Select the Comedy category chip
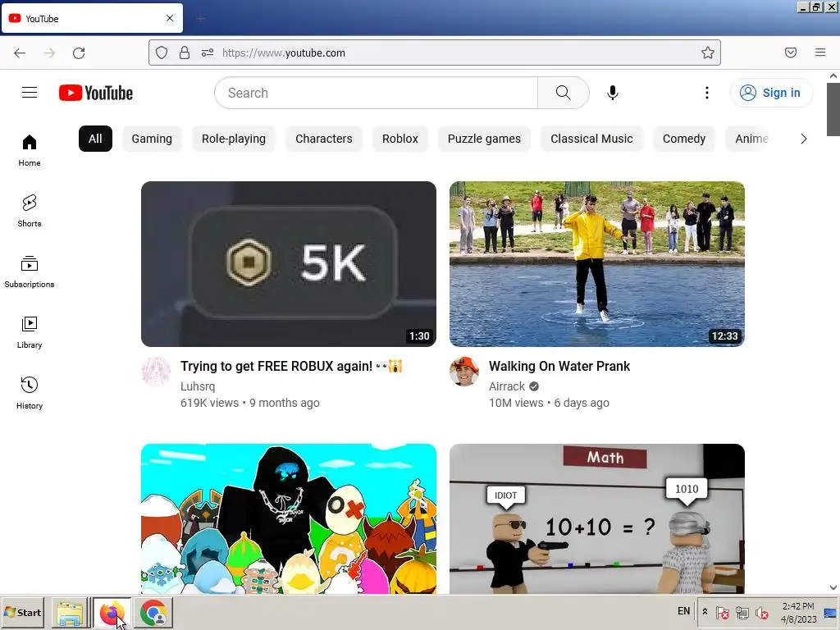This screenshot has height=630, width=840. point(684,139)
